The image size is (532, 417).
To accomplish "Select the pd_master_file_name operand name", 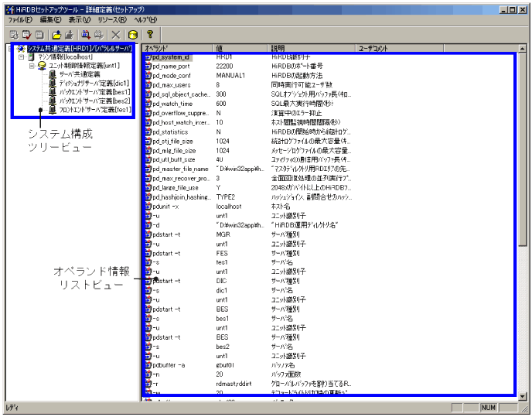I will coord(180,169).
